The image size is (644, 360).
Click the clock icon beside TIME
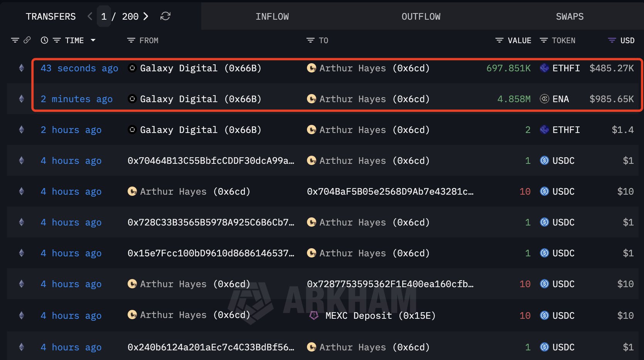point(44,40)
